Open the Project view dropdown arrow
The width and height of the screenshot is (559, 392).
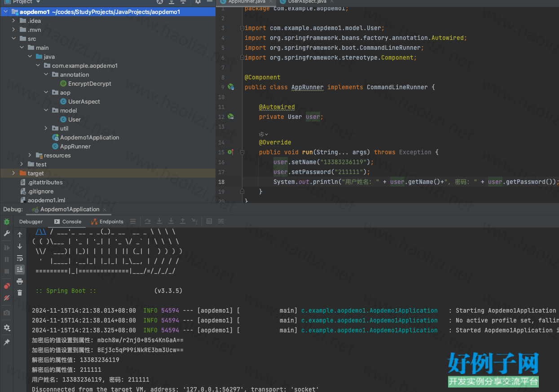pos(38,2)
